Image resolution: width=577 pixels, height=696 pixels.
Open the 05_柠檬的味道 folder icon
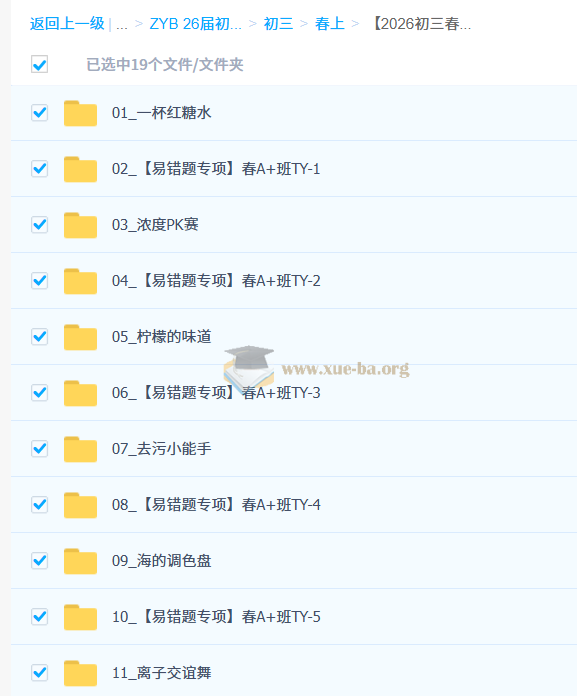pos(80,337)
